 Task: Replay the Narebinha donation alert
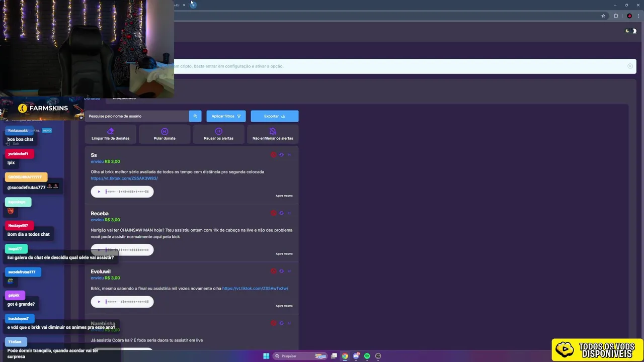pyautogui.click(x=281, y=323)
